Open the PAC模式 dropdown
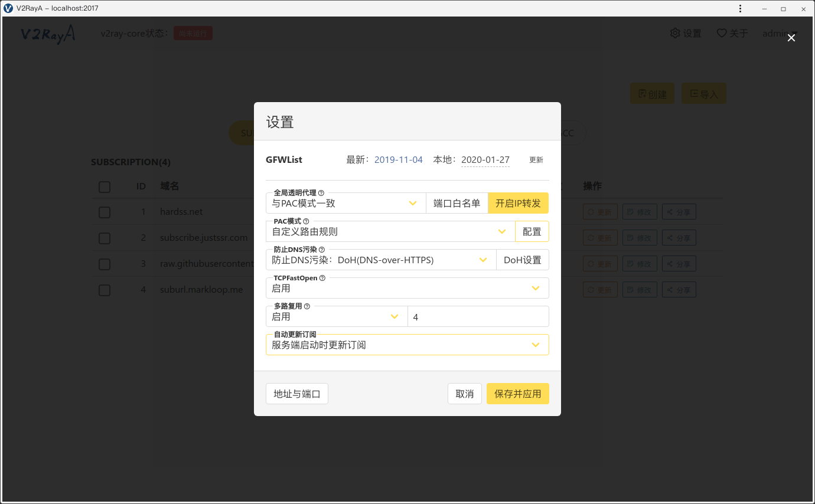This screenshot has width=815, height=504. coord(390,231)
